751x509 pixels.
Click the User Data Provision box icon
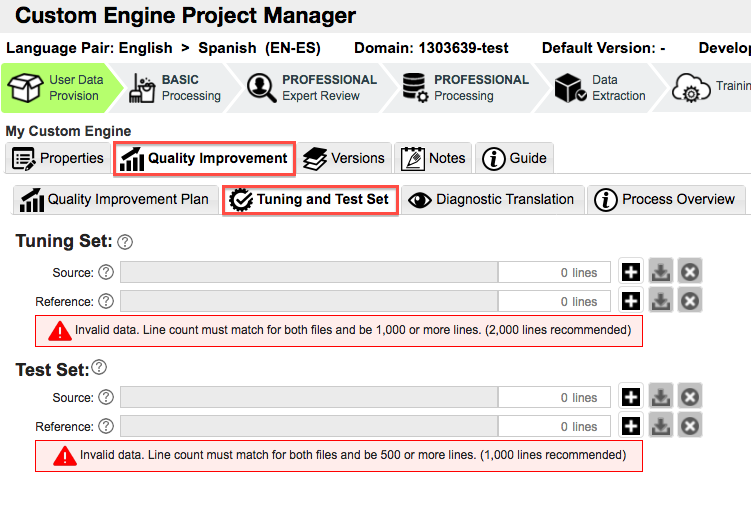click(25, 88)
